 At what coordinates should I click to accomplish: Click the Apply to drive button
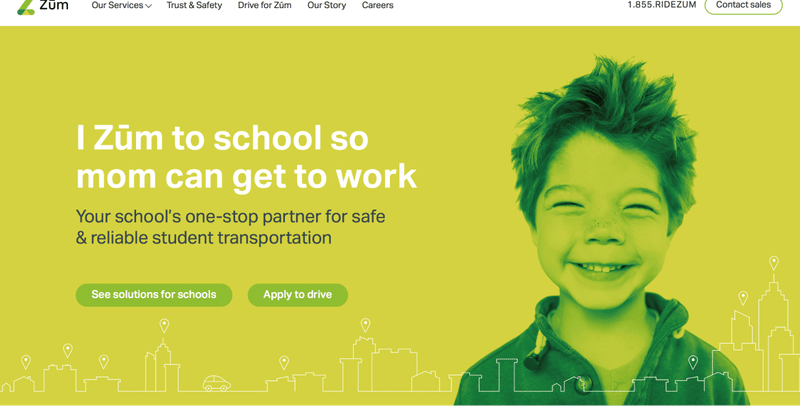pyautogui.click(x=298, y=295)
